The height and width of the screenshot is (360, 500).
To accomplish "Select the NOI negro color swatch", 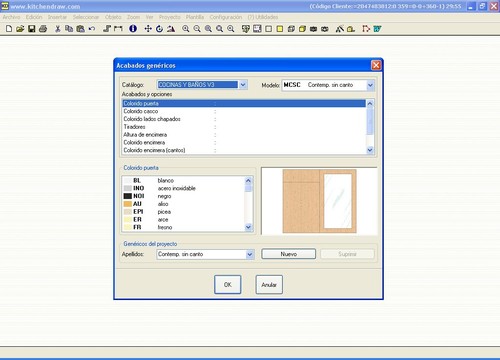I will 128,196.
